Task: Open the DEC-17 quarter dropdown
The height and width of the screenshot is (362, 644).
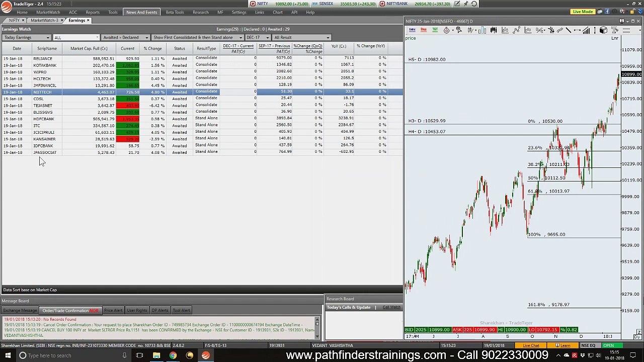Action: click(257, 37)
